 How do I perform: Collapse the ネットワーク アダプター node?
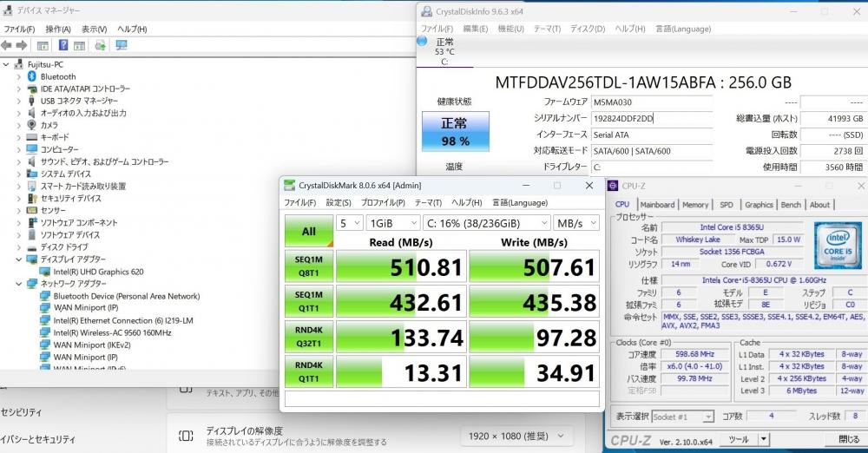point(19,284)
